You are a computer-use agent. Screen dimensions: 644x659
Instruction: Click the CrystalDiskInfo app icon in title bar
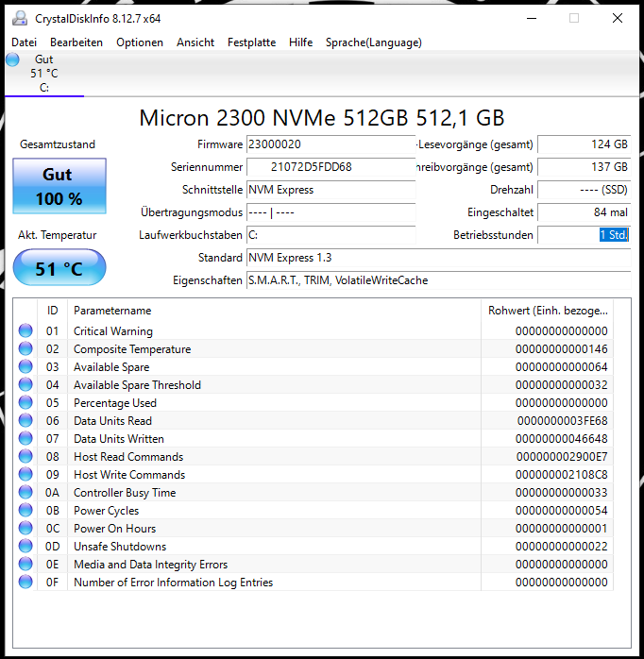(20, 19)
